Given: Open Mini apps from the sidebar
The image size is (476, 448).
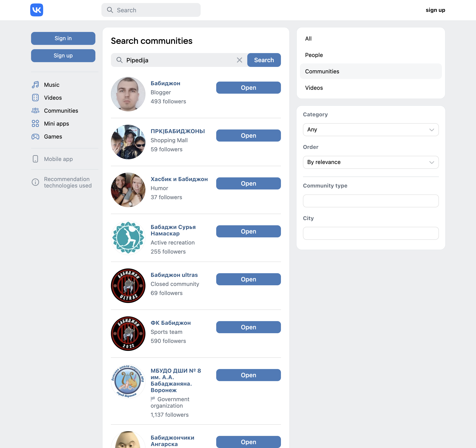Looking at the screenshot, I should coord(56,124).
